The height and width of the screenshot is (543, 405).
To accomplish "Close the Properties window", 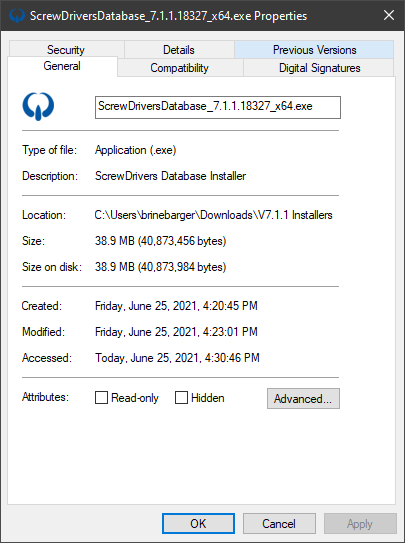I will [389, 15].
